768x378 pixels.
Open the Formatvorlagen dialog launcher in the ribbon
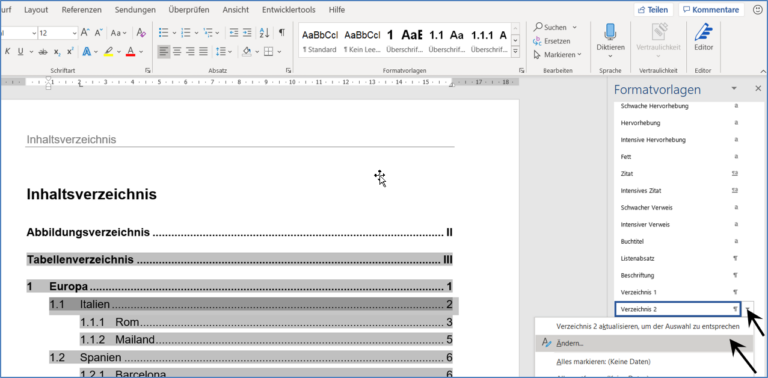click(522, 71)
